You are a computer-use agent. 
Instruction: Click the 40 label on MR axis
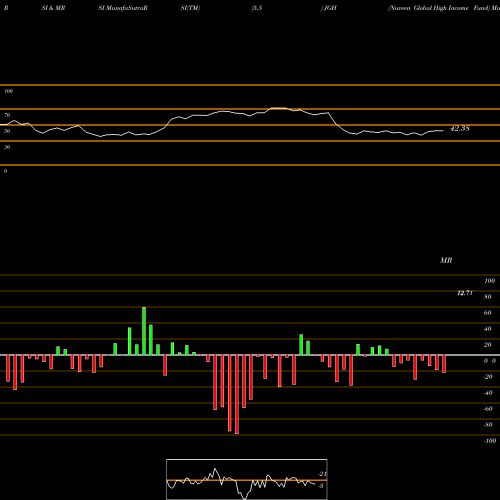click(488, 329)
